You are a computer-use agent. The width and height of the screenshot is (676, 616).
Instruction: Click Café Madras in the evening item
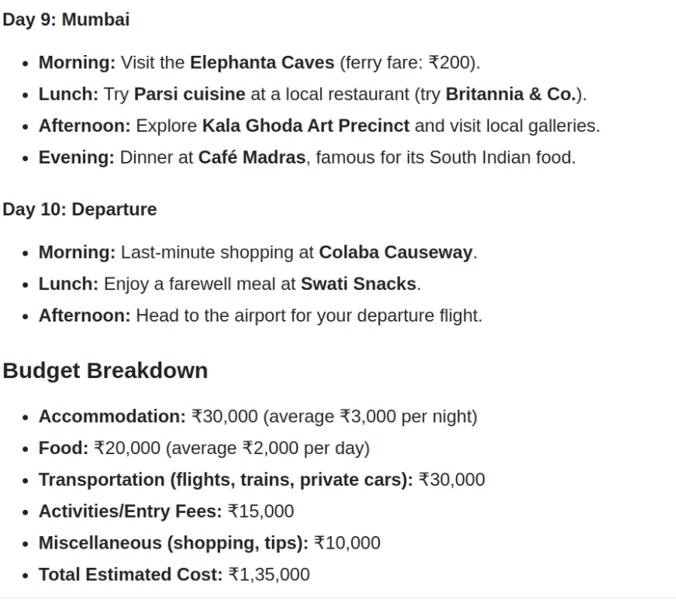coord(252,157)
